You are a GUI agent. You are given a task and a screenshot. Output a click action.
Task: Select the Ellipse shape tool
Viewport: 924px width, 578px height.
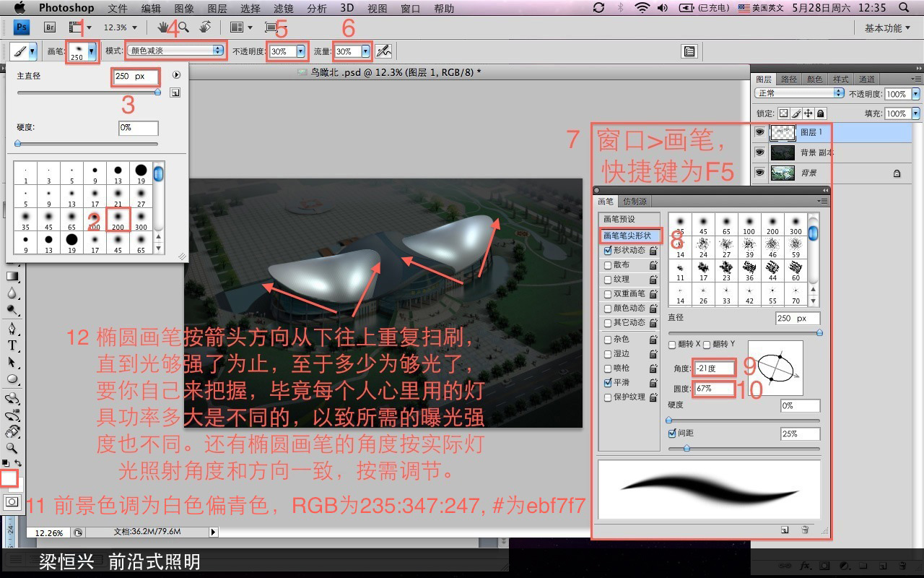coord(12,379)
